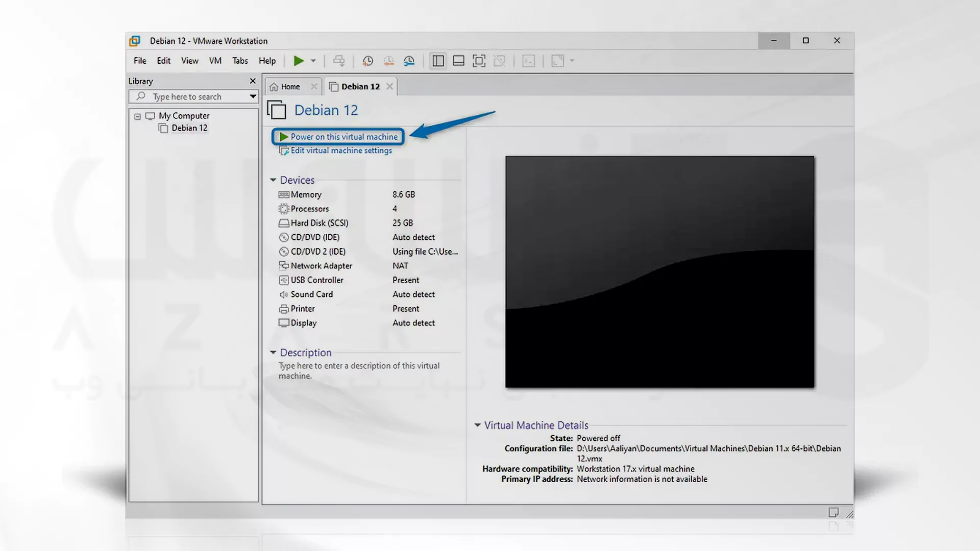Open the Tabs menu
The width and height of the screenshot is (980, 551).
[240, 61]
